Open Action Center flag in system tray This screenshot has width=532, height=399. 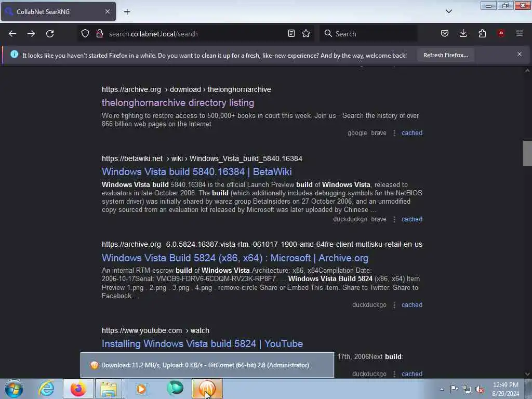[454, 389]
